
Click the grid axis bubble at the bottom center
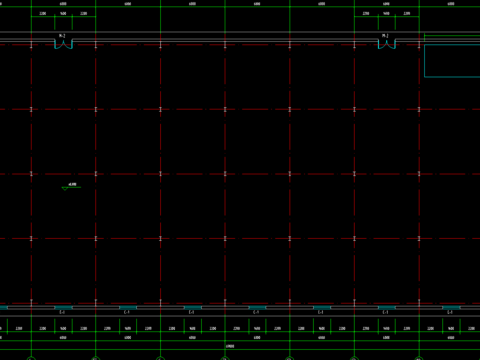tap(225, 359)
